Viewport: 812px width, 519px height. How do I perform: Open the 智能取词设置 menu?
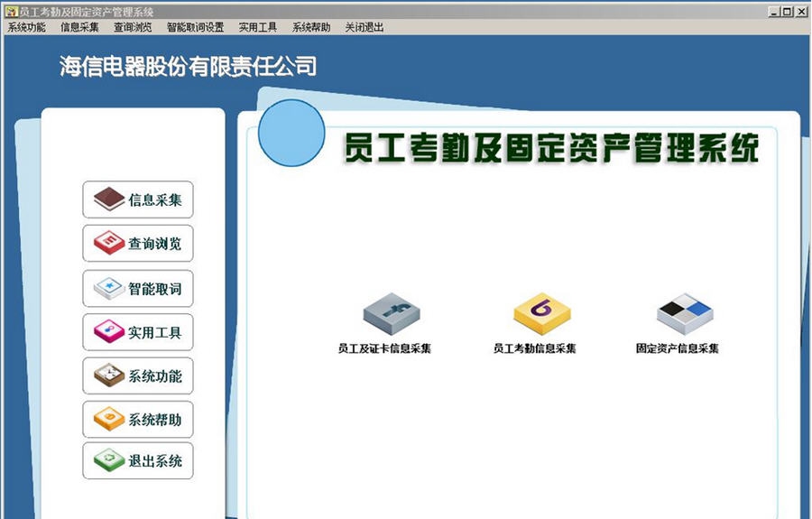(x=195, y=27)
